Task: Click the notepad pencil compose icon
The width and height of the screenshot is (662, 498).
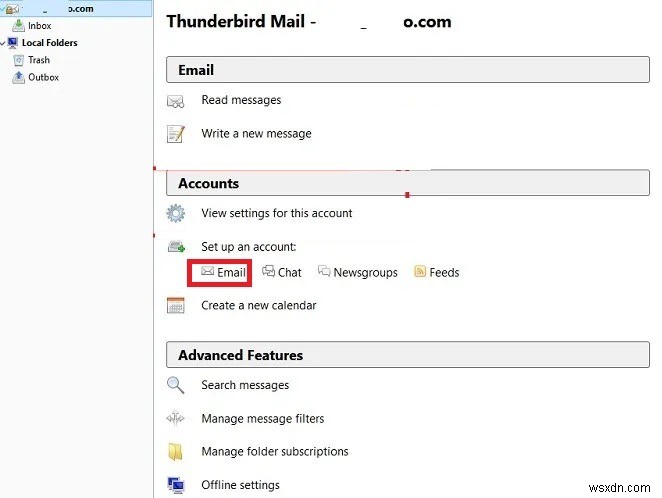Action: (176, 134)
